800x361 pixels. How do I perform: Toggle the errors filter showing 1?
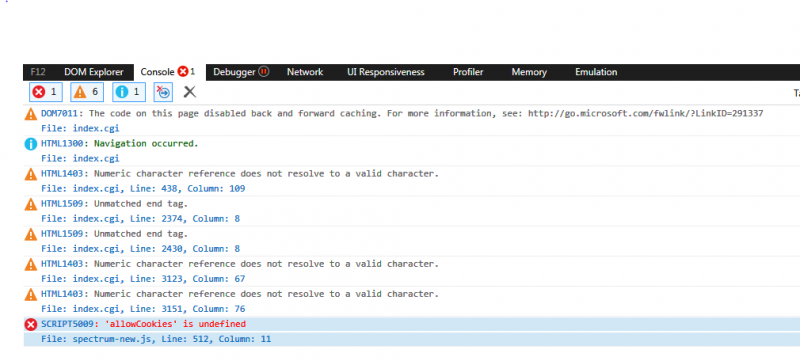pyautogui.click(x=45, y=92)
